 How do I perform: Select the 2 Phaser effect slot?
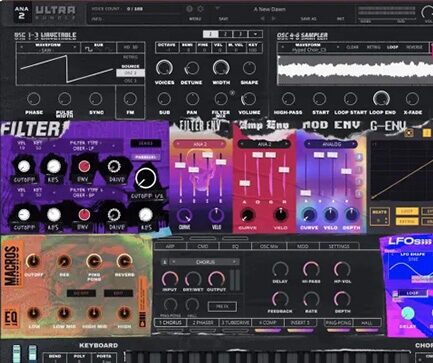click(203, 322)
